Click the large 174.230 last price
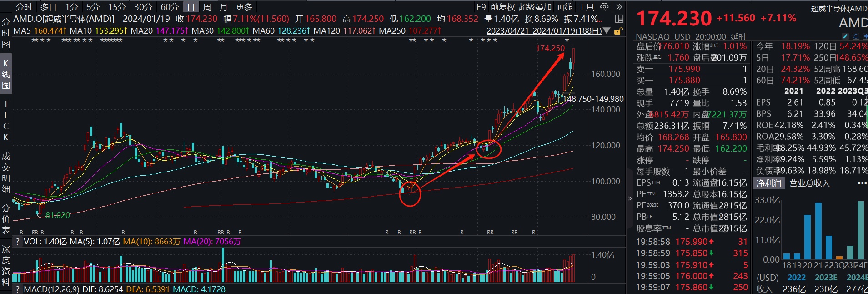 (x=674, y=19)
